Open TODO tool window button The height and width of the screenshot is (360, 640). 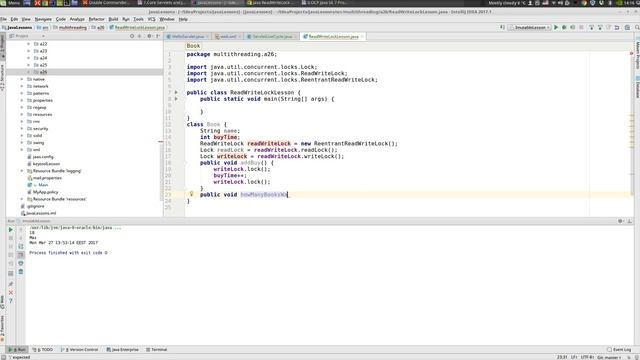coord(43,350)
